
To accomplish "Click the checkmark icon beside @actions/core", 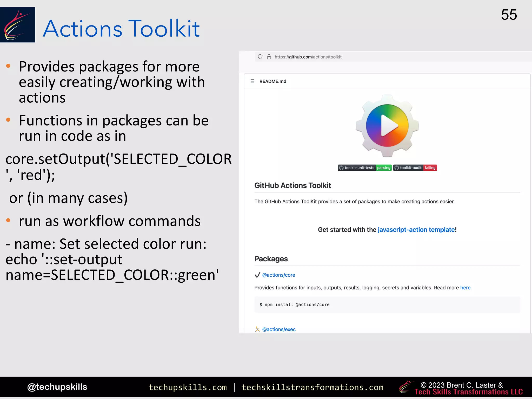I will pyautogui.click(x=257, y=275).
